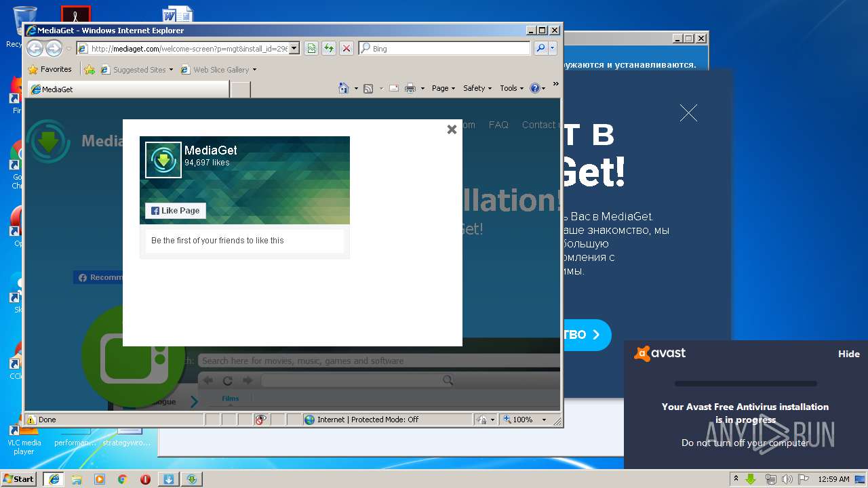Open the status bar security settings icon
868x488 pixels.
click(485, 420)
